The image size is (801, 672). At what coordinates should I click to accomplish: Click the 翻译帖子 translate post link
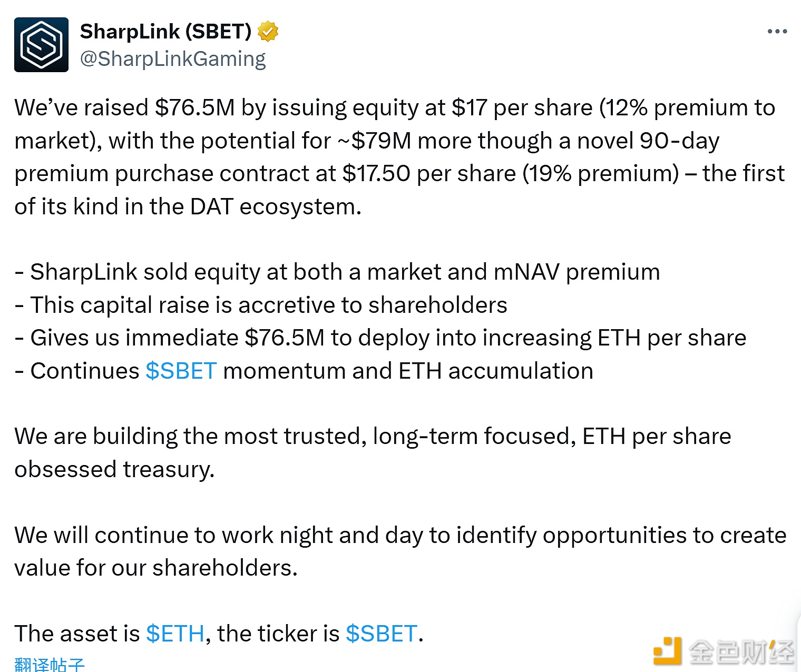point(50,664)
